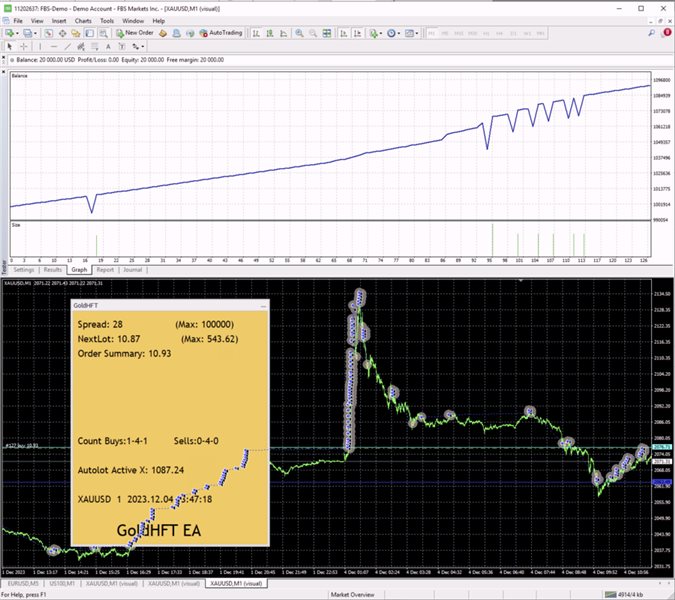Click the search magnifier in top-right

[x=651, y=33]
